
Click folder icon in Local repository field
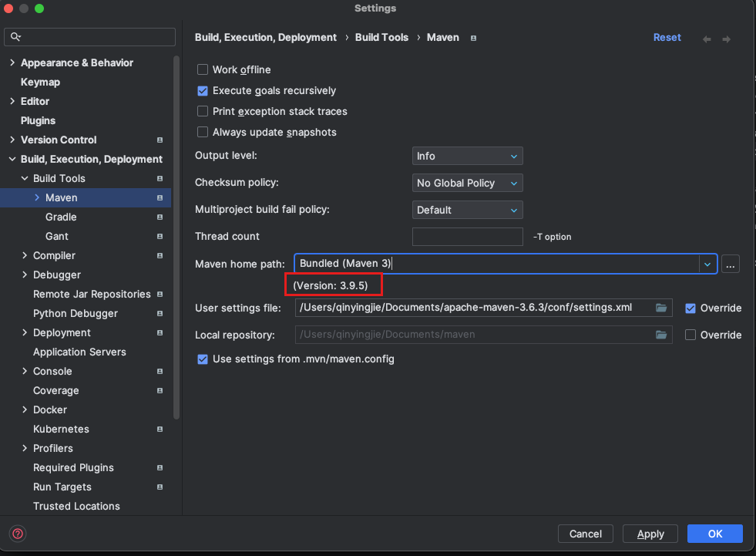pos(661,335)
